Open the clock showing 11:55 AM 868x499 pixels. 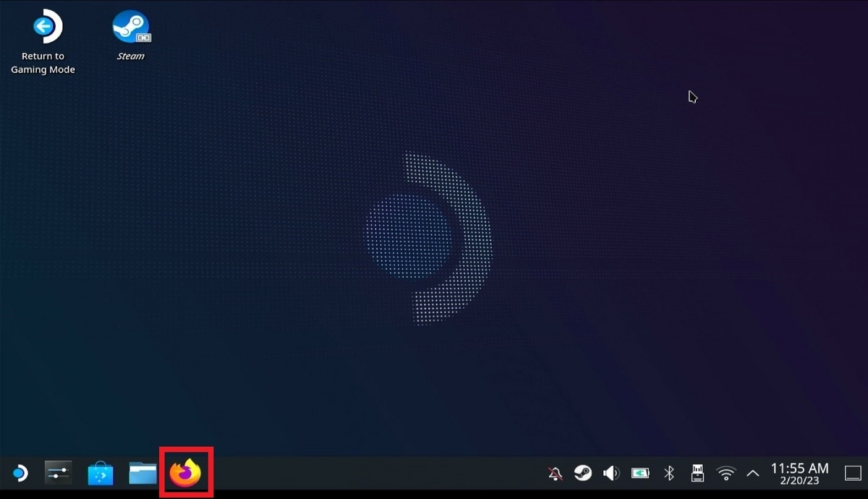pyautogui.click(x=799, y=474)
